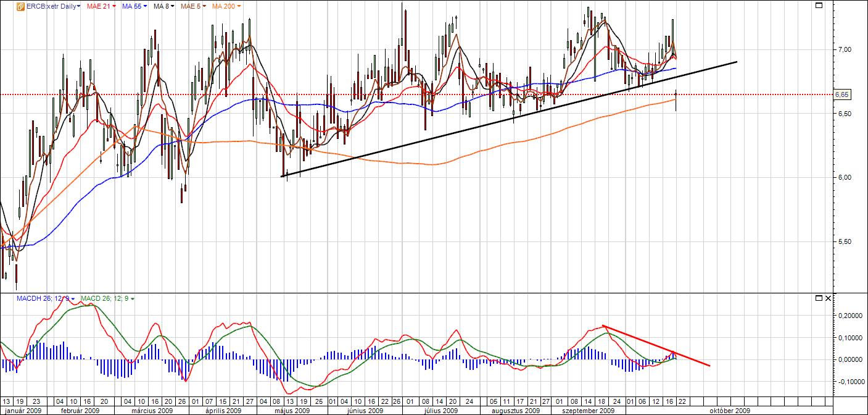Image resolution: width=868 pixels, height=415 pixels.
Task: Maximize the MACD indicator panel
Action: click(x=818, y=298)
